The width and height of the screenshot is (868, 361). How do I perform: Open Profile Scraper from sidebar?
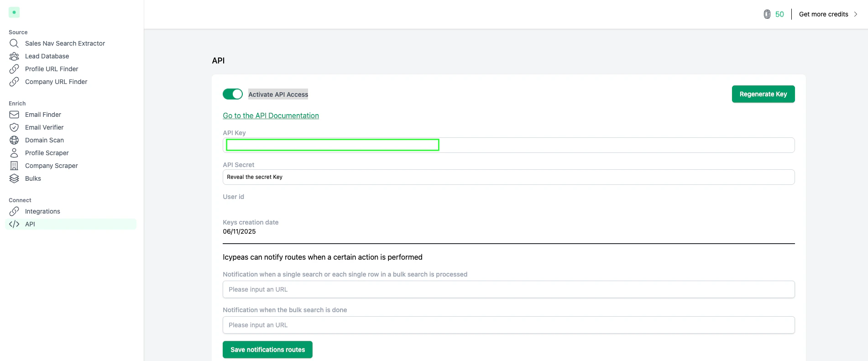tap(47, 153)
